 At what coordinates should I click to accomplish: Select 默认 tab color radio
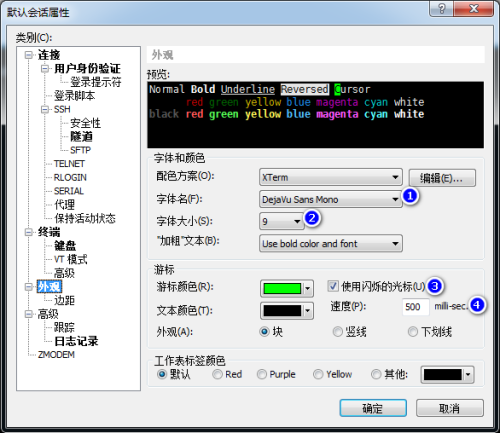(x=162, y=374)
